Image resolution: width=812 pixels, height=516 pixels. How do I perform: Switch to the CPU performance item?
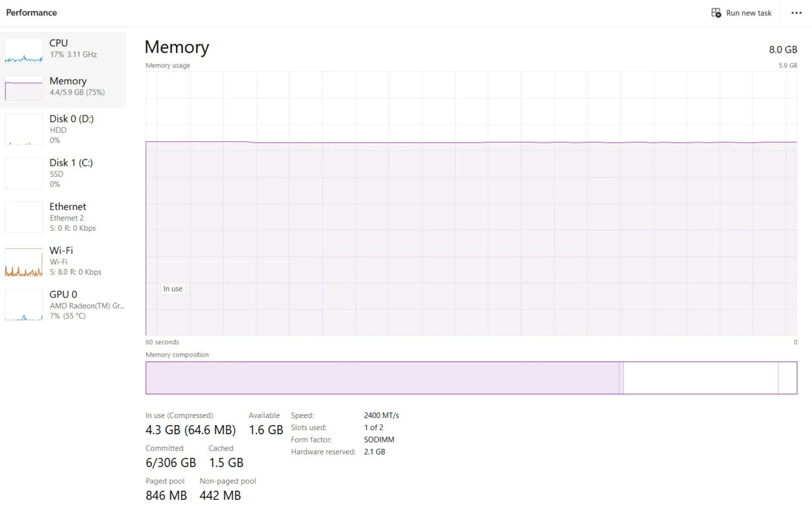pos(63,48)
